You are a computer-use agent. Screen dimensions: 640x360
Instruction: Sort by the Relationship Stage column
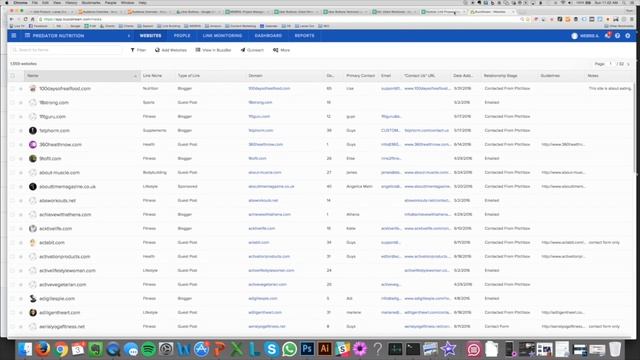[500, 76]
